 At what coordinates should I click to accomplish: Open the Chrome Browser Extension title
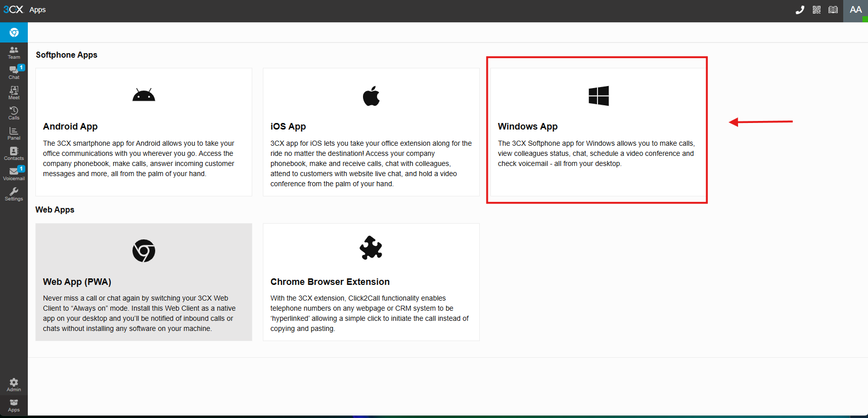330,282
